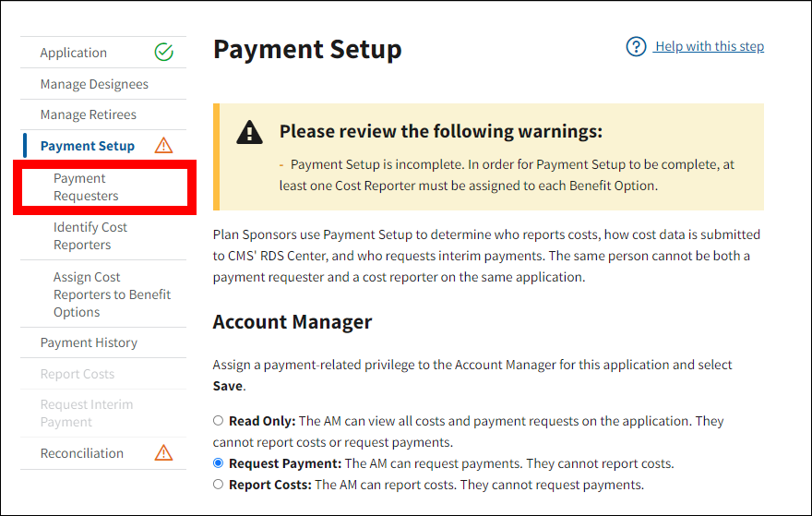Click Request Interim Payment in sidebar

[87, 413]
